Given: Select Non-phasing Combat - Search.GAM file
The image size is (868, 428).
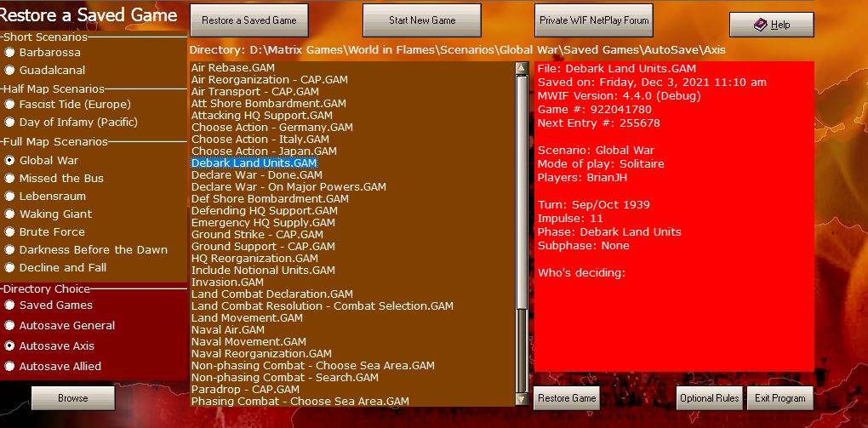Looking at the screenshot, I should click(285, 378).
